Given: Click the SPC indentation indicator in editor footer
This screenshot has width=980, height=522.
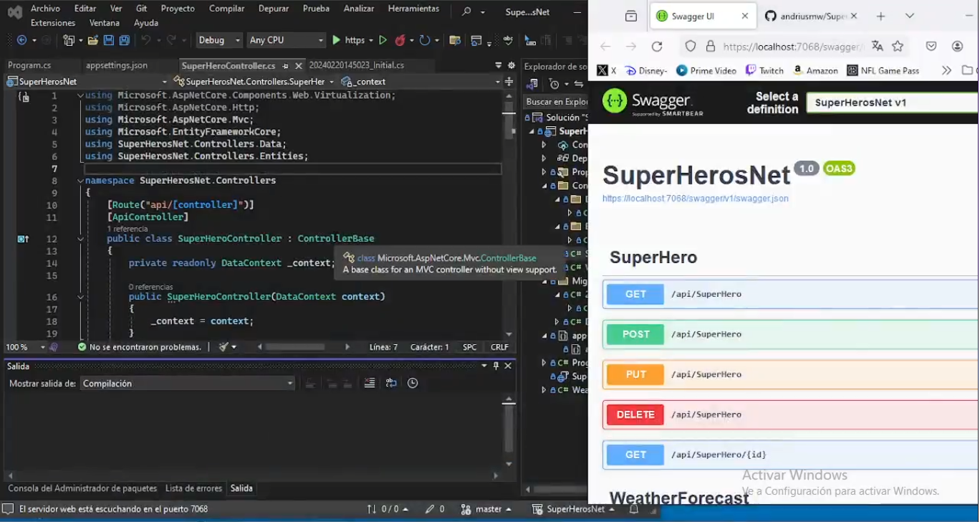Looking at the screenshot, I should point(469,347).
